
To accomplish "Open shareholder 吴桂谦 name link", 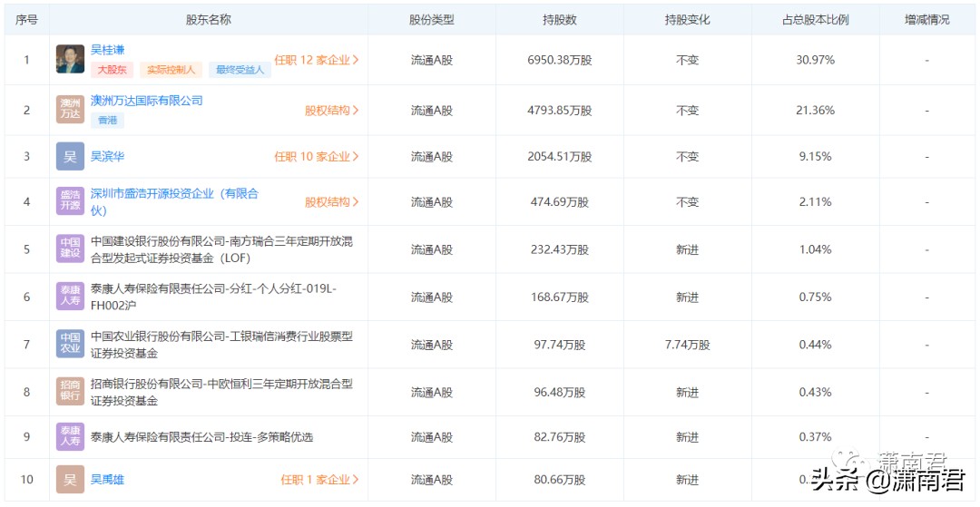I will pyautogui.click(x=107, y=50).
